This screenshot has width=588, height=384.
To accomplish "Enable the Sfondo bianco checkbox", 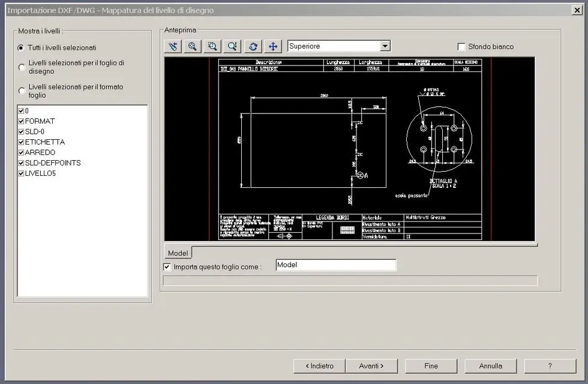I will pyautogui.click(x=461, y=47).
